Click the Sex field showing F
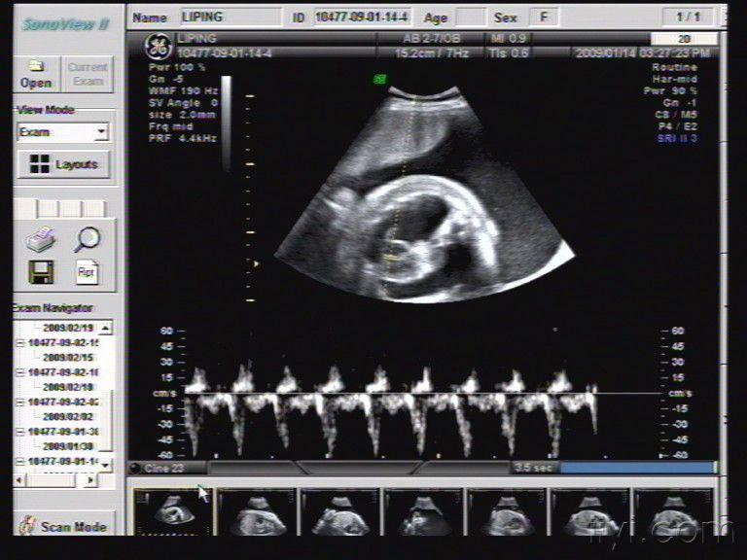The height and width of the screenshot is (560, 747). 544,17
